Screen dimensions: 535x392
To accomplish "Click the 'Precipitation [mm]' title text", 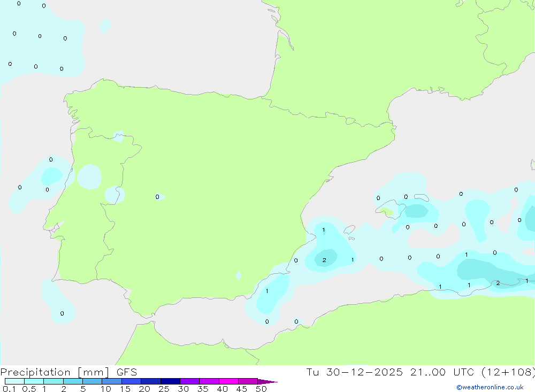I will (x=55, y=372).
